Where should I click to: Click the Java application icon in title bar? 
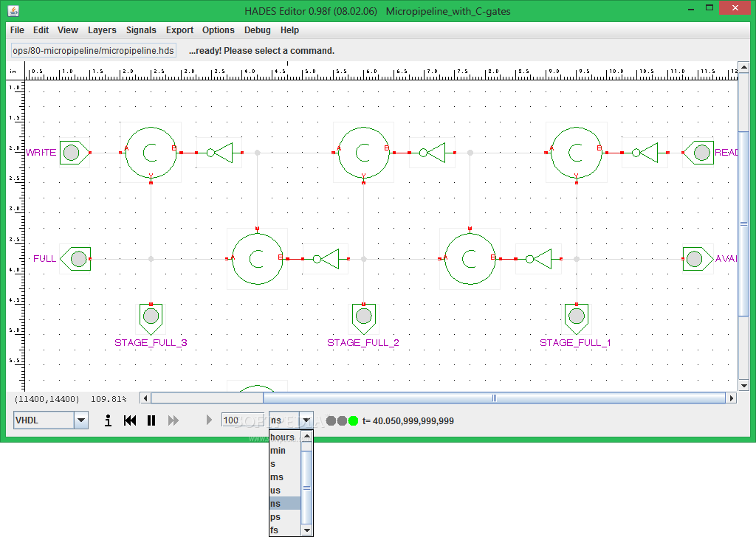13,10
